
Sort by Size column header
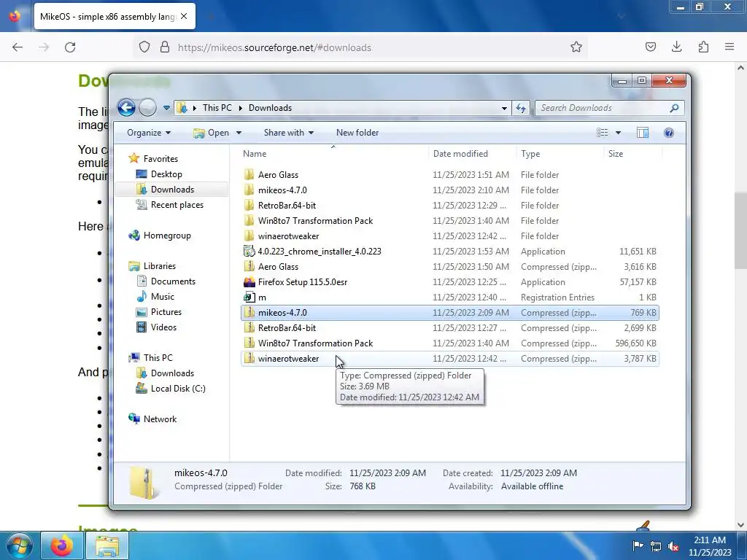(616, 154)
